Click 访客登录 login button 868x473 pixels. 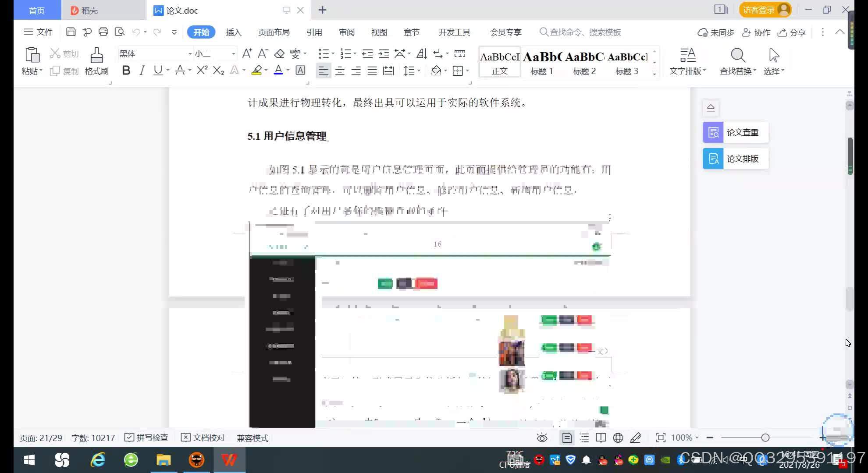[x=765, y=10]
